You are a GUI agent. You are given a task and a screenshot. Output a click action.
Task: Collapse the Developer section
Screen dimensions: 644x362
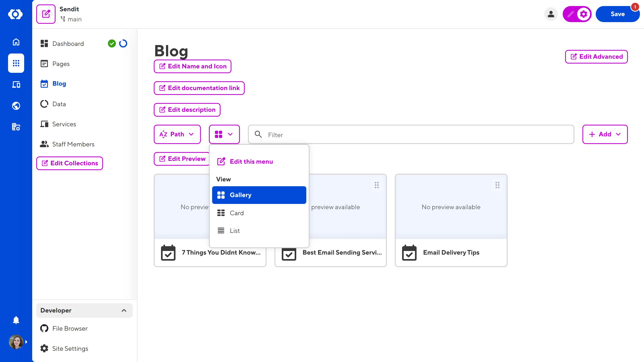124,311
